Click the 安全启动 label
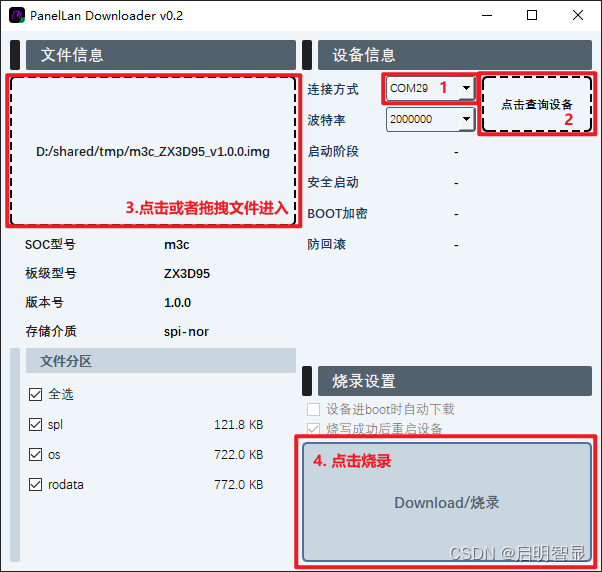 [x=333, y=182]
